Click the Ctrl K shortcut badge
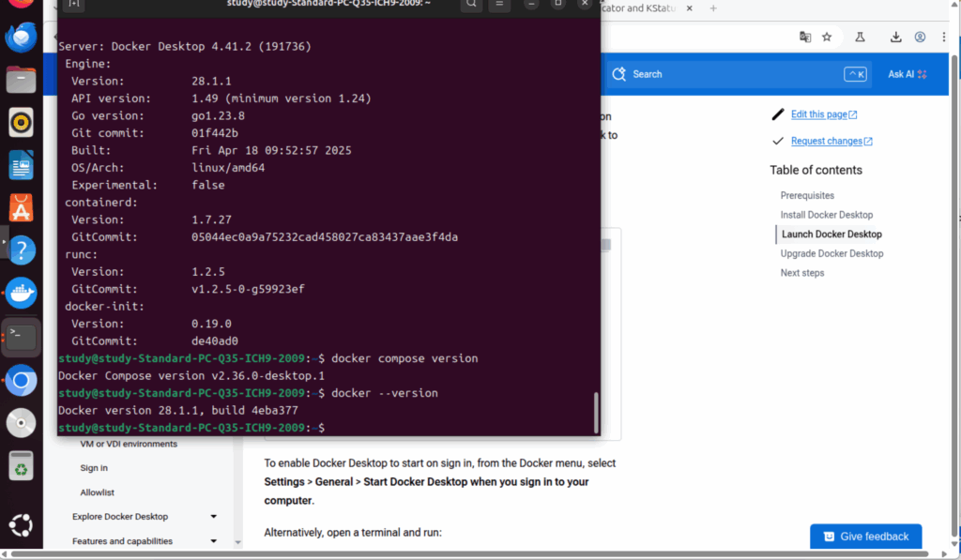 tap(855, 74)
